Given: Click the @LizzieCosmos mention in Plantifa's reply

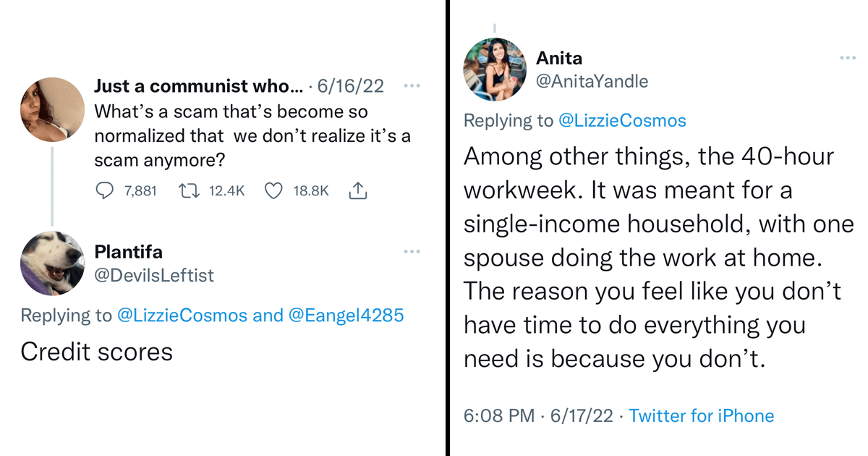Looking at the screenshot, I should tap(182, 315).
